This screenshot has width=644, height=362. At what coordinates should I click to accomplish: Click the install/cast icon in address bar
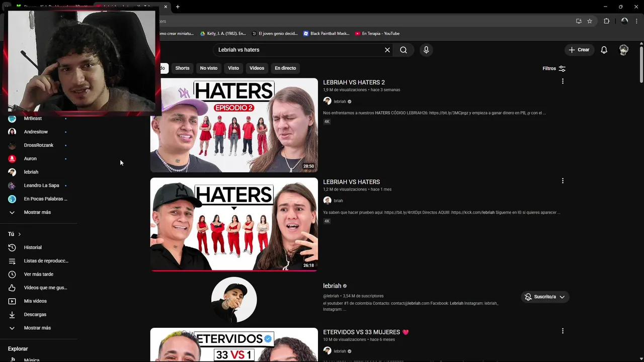coord(579,21)
